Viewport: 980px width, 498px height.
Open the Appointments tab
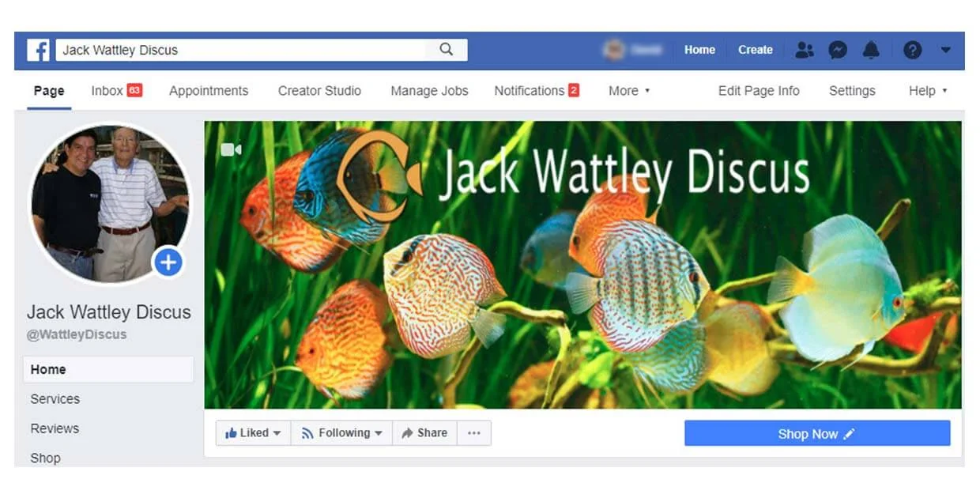pos(209,91)
